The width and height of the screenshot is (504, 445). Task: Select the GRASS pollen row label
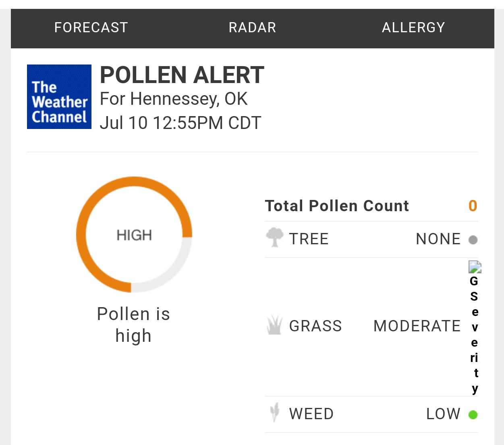point(315,326)
